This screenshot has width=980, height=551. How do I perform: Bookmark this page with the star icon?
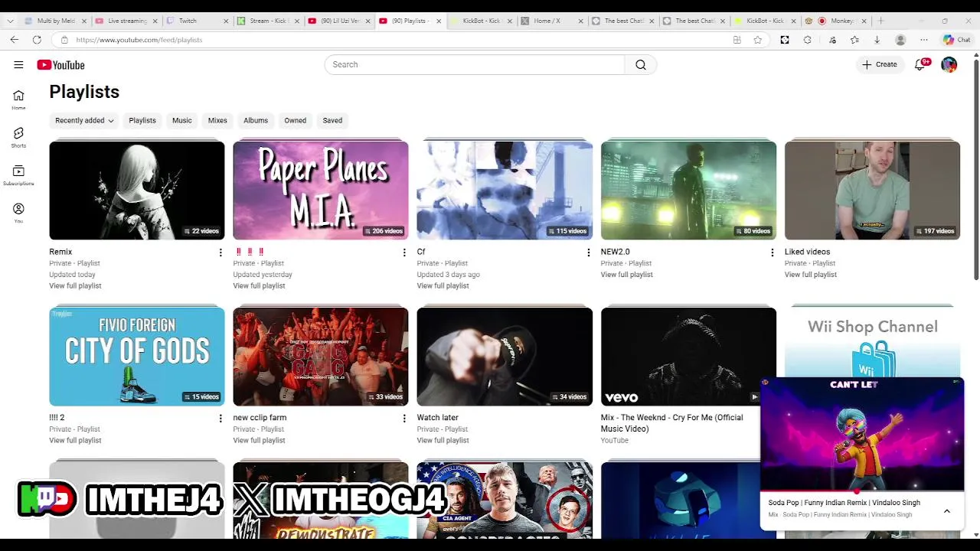point(757,40)
